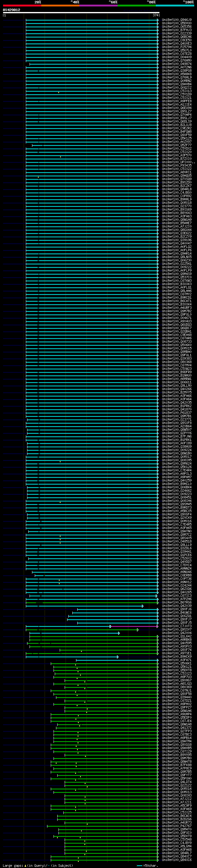Open the hit UniRef100_Q4LDT4

(x=176, y=782)
